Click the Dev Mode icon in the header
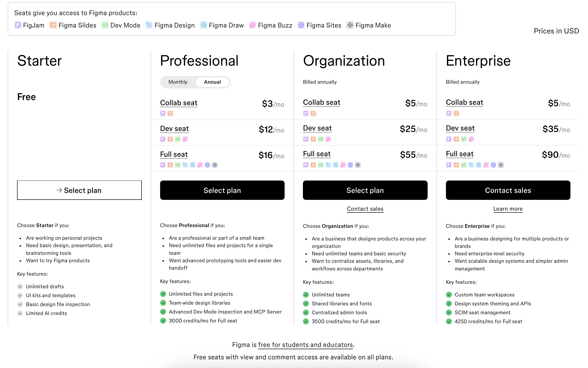The image size is (588, 368). pos(105,25)
